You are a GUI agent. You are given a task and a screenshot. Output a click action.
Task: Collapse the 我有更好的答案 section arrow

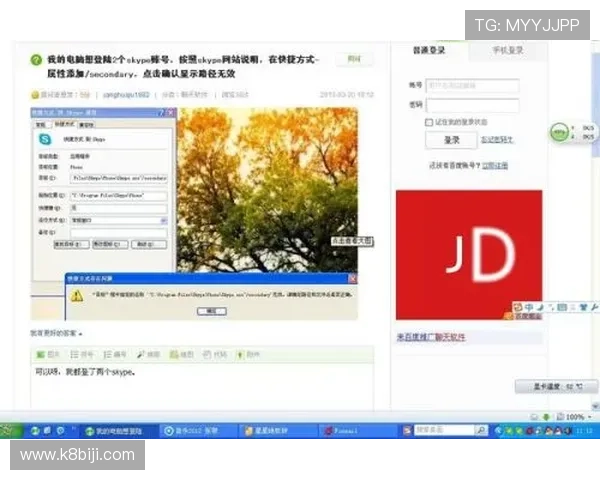point(80,334)
